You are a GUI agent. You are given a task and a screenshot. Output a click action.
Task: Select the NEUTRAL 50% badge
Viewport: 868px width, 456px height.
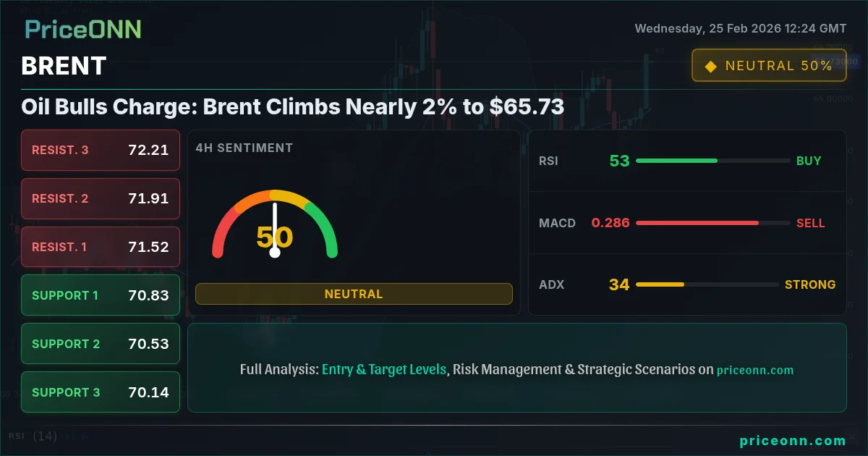coord(769,65)
